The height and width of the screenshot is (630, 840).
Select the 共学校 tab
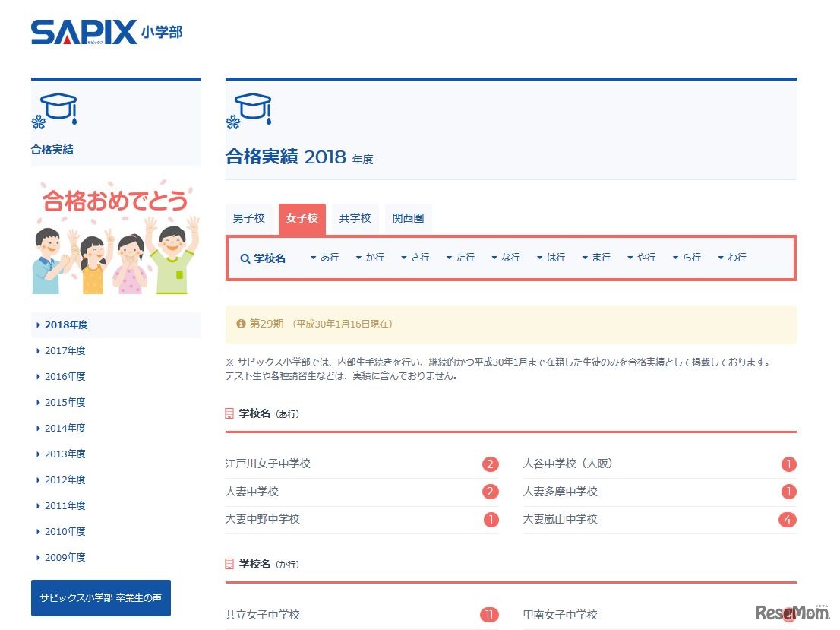(x=355, y=218)
